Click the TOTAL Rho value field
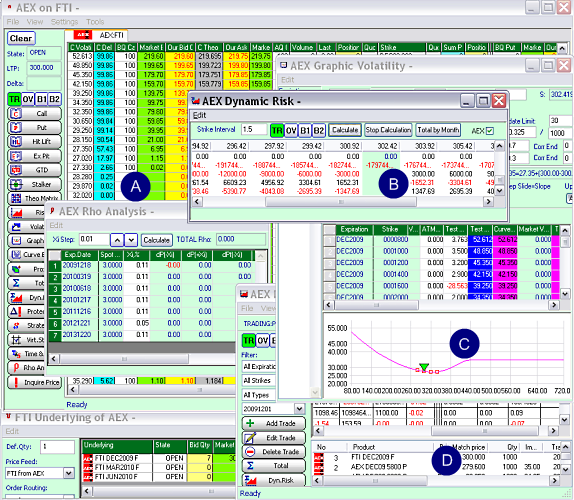This screenshot has height=500, width=574. click(x=241, y=239)
